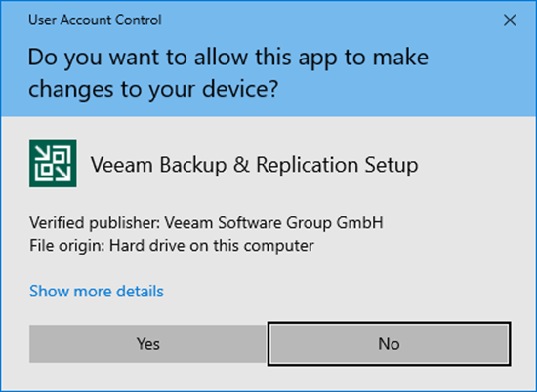The width and height of the screenshot is (537, 392).
Task: Click the 'Hard drive on this computer' text
Action: tap(211, 246)
